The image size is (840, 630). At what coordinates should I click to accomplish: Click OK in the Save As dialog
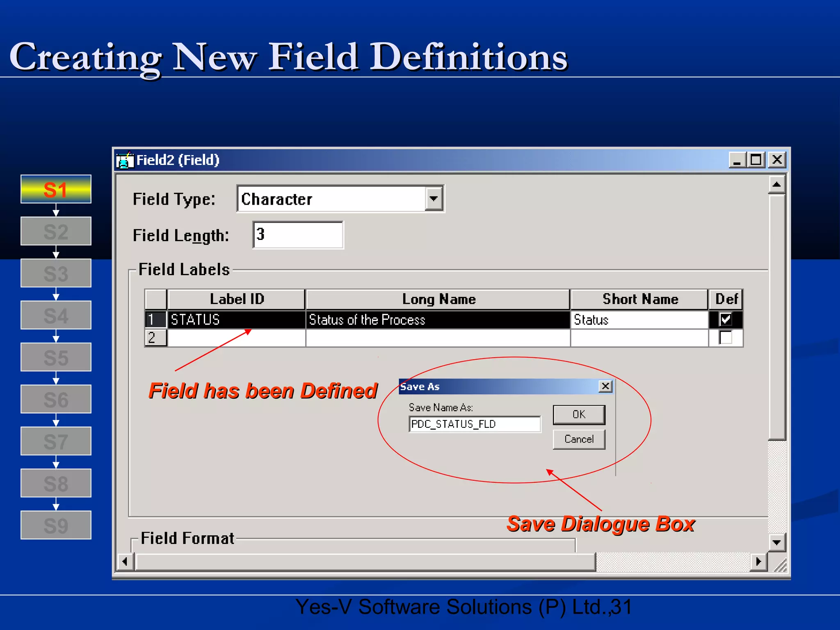[x=579, y=415]
